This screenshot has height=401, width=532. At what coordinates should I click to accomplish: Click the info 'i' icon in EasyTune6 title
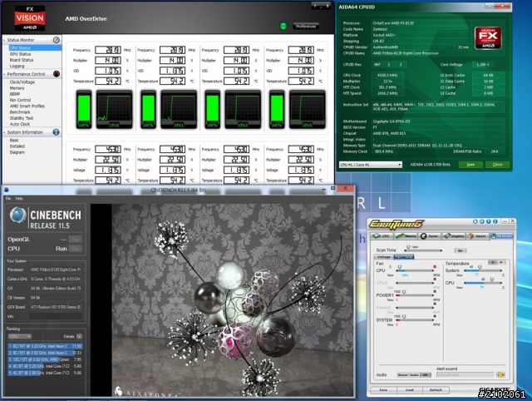[x=495, y=221]
